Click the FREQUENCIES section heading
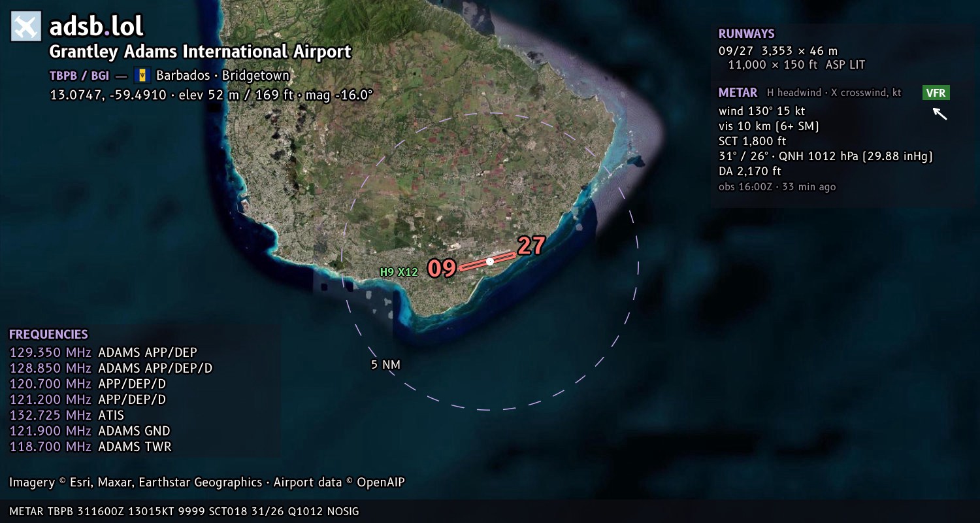Viewport: 980px width, 523px height. pyautogui.click(x=48, y=335)
